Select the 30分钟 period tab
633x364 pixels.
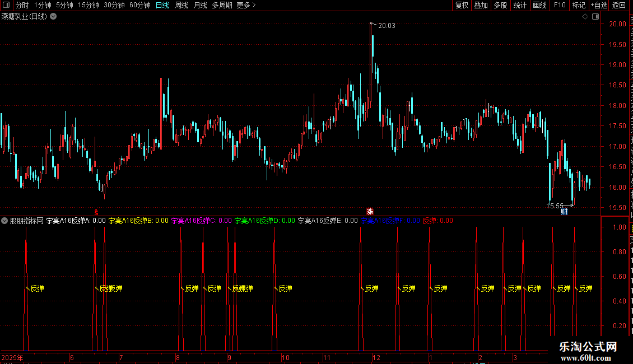click(114, 5)
